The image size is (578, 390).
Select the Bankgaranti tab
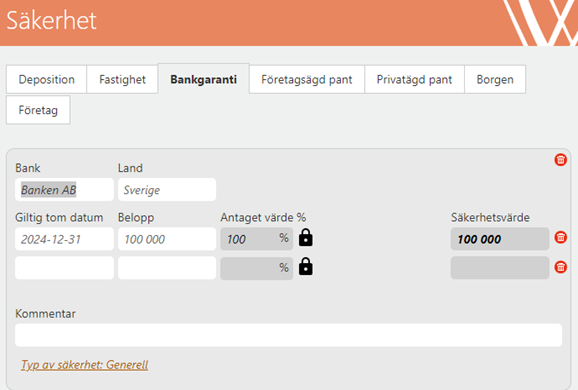pos(203,79)
